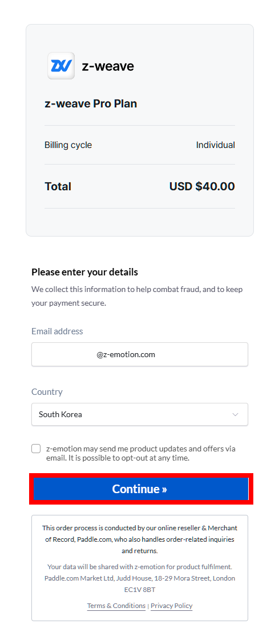Image resolution: width=279 pixels, height=644 pixels.
Task: Click the Merchant of Record notice text
Action: pyautogui.click(x=139, y=539)
